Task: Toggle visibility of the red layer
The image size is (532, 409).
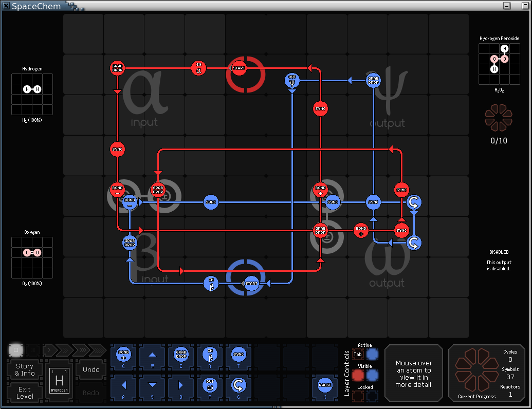Action: 358,376
